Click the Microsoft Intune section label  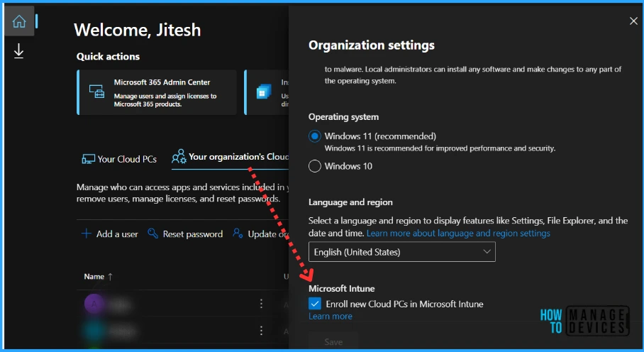[341, 288]
